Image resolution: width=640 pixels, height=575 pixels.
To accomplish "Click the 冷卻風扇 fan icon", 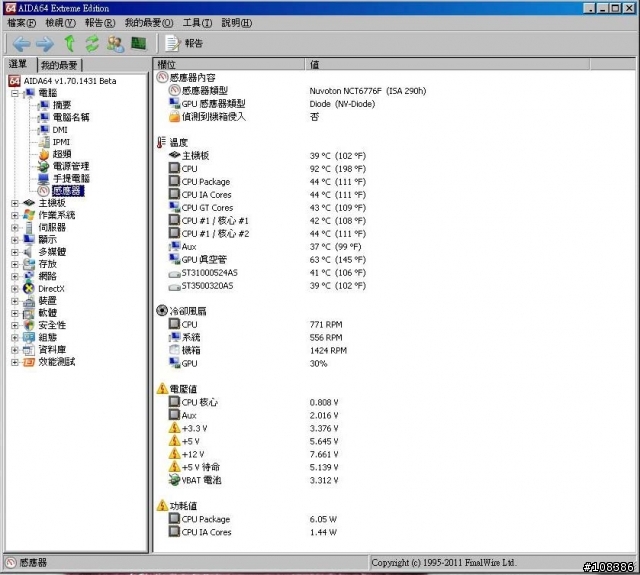I will coord(162,311).
